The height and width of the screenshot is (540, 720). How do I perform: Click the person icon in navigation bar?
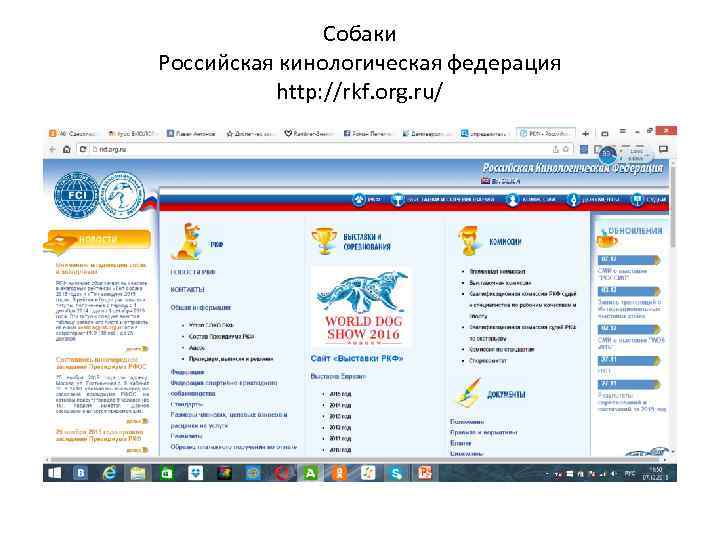(x=512, y=200)
